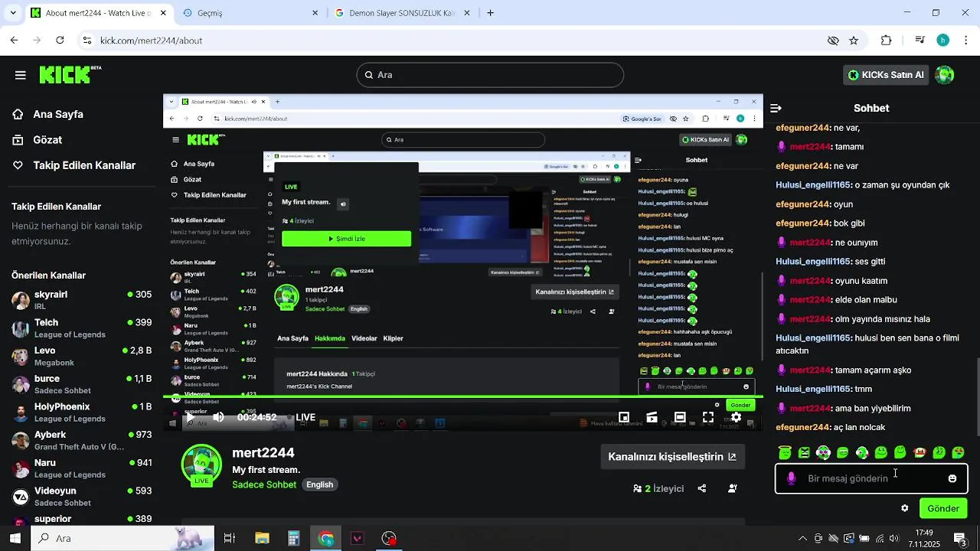The width and height of the screenshot is (980, 551).
Task: Open the emoji picker in message box
Action: 952,478
